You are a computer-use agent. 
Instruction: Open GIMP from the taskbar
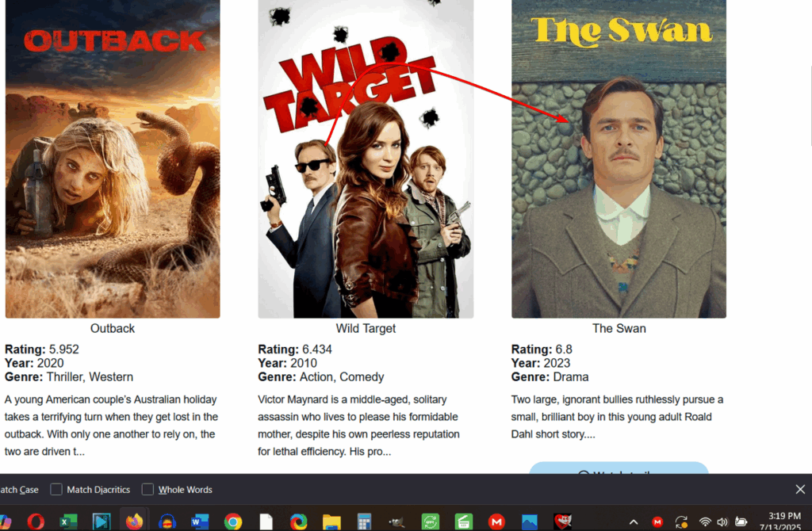pos(397,521)
